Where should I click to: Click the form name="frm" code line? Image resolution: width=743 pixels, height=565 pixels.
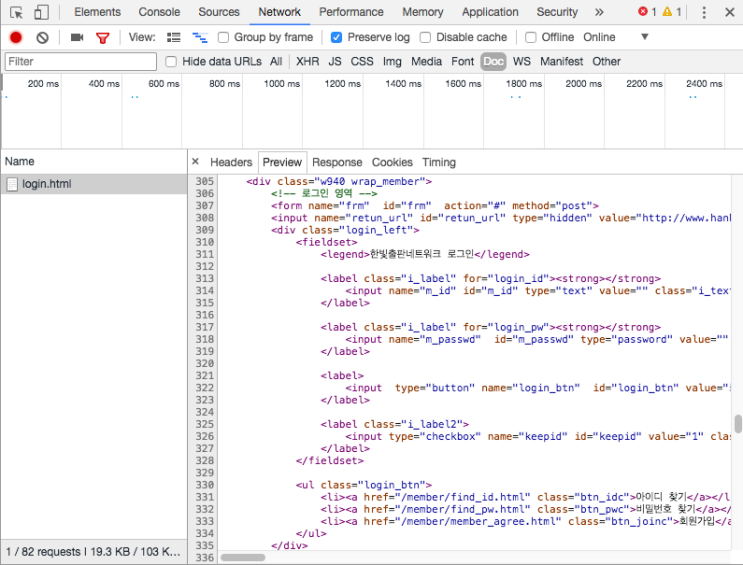pos(435,206)
